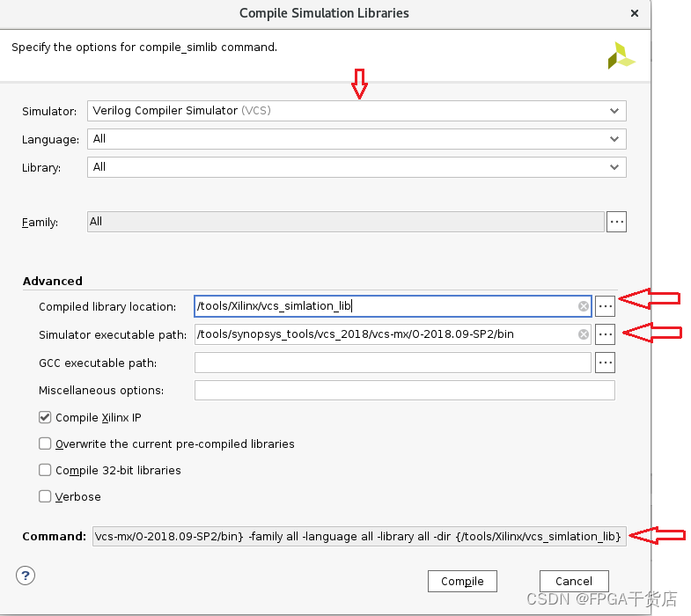Image resolution: width=691 pixels, height=616 pixels.
Task: Open the Simulator dropdown list
Action: 357,111
